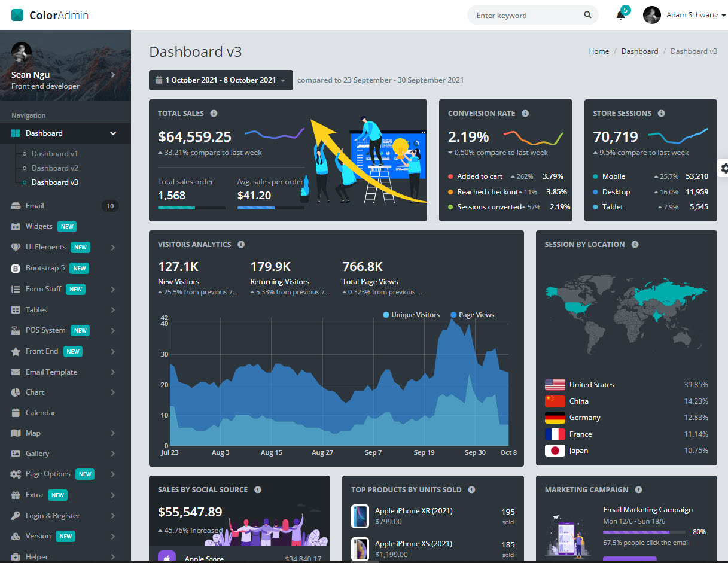The height and width of the screenshot is (563, 728).
Task: Open the Front End menu item
Action: pyautogui.click(x=65, y=351)
